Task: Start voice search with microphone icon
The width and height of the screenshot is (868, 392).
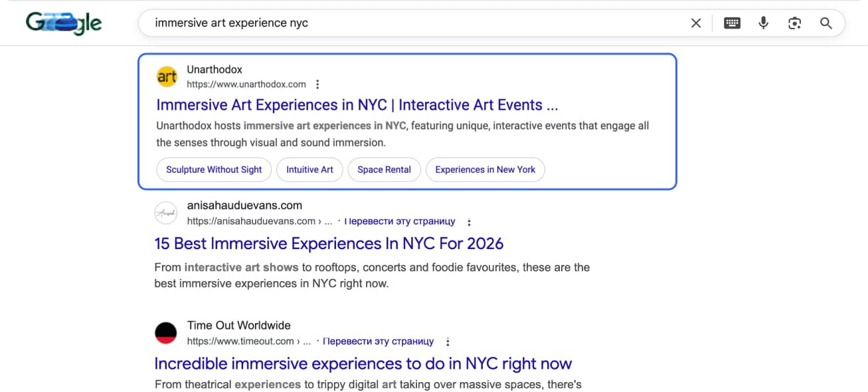Action: pos(764,23)
